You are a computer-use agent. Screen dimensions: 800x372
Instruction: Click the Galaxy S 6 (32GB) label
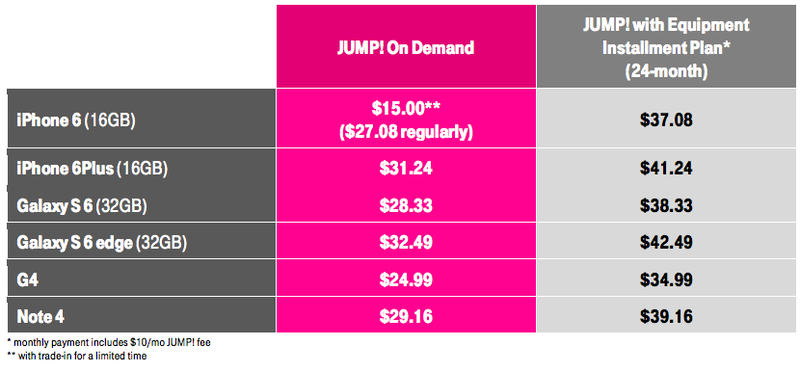pyautogui.click(x=82, y=206)
